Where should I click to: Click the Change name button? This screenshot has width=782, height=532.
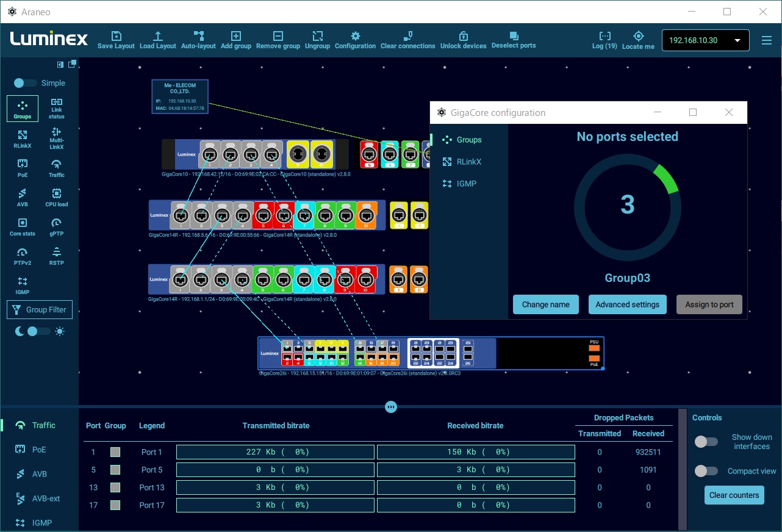546,304
